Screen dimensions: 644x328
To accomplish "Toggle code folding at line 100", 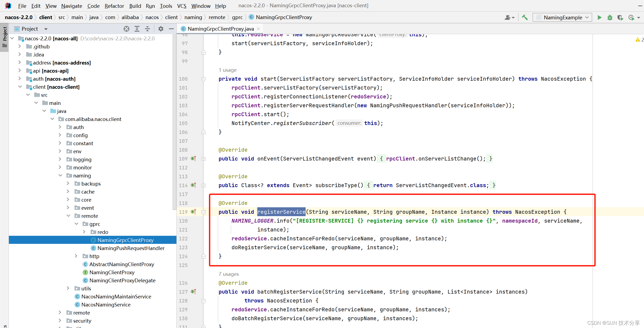I will click(204, 79).
